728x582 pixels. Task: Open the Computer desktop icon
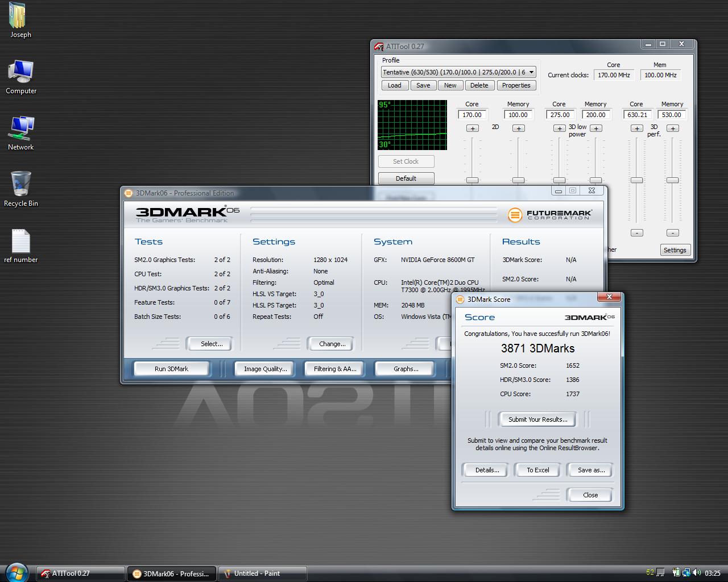[21, 77]
